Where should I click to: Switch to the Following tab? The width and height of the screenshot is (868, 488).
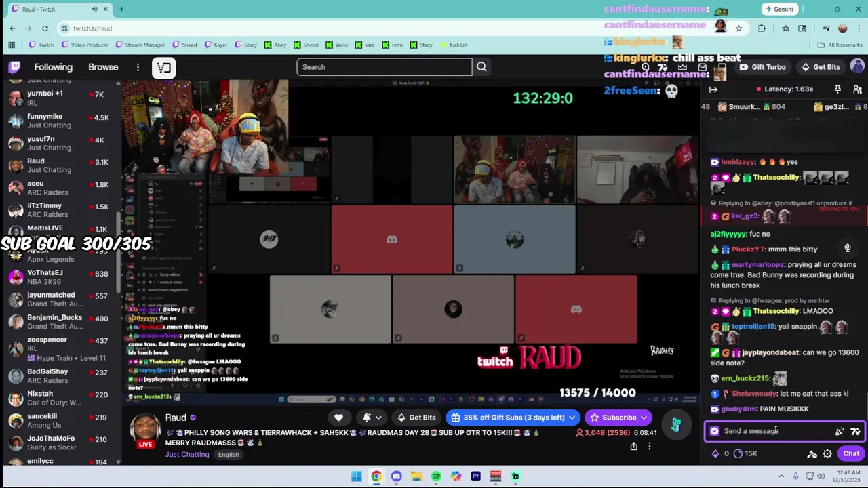[53, 67]
